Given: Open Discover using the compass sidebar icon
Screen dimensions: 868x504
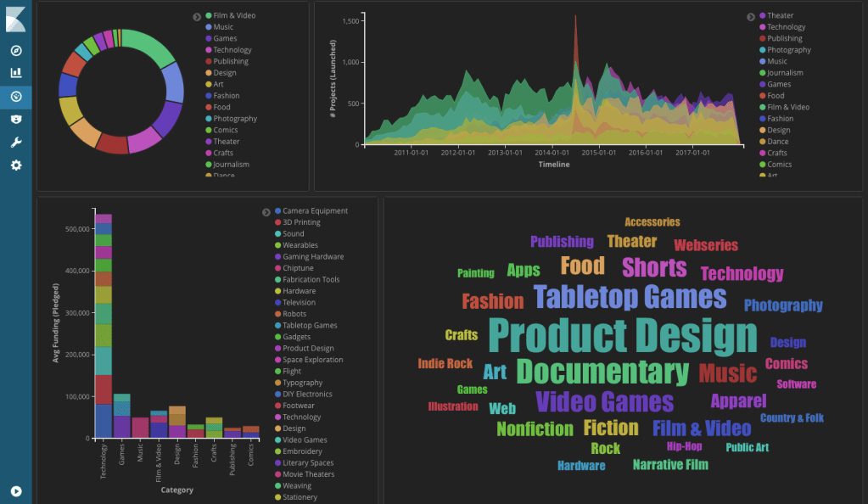Looking at the screenshot, I should 14,50.
